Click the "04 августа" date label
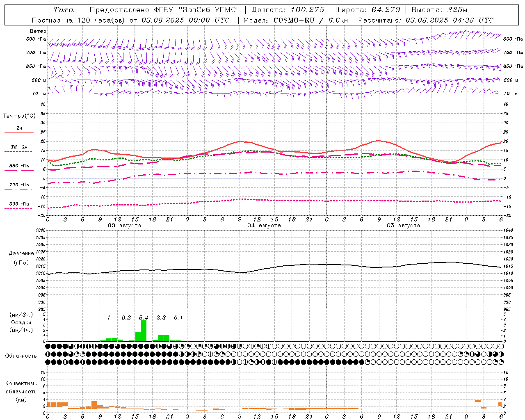Image resolution: width=525 pixels, height=420 pixels. 264,226
